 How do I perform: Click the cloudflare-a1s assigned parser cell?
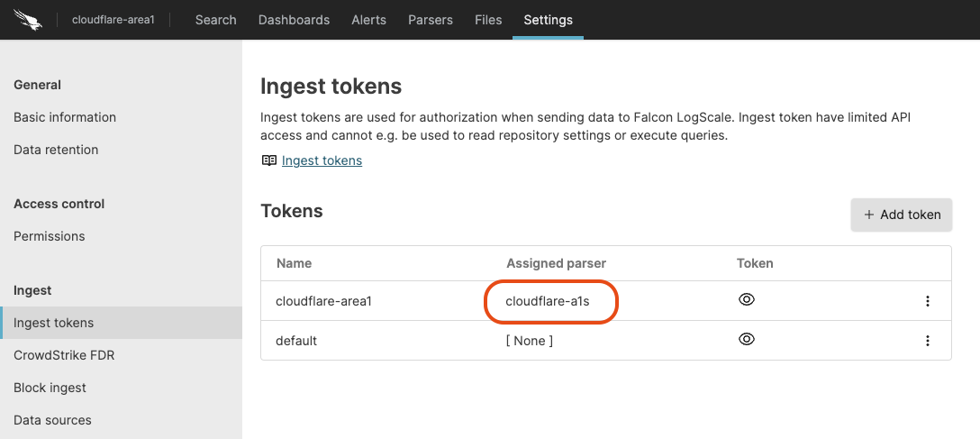(x=548, y=301)
